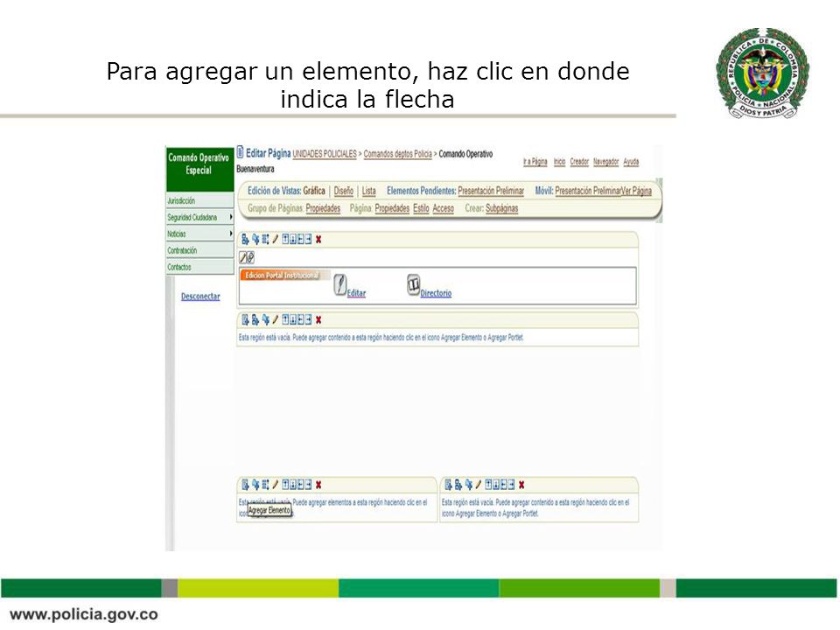Click Ver Página link
Viewport: 840px width, 630px height.
coord(636,191)
